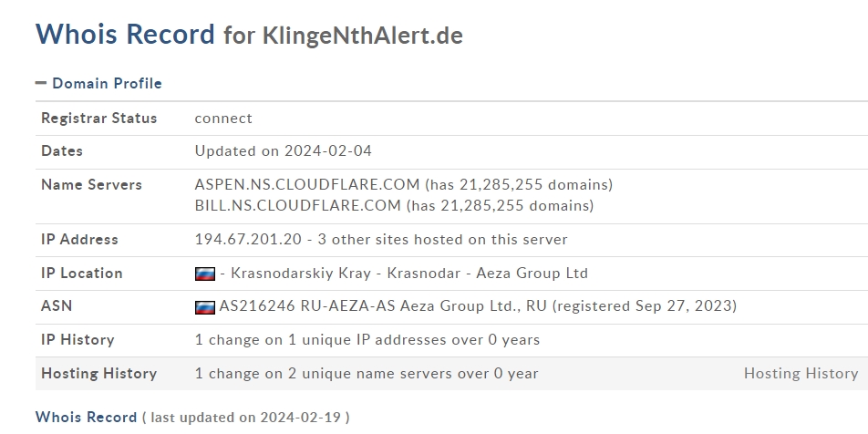
Task: Click IP address 194.67.201.20
Action: tap(248, 239)
